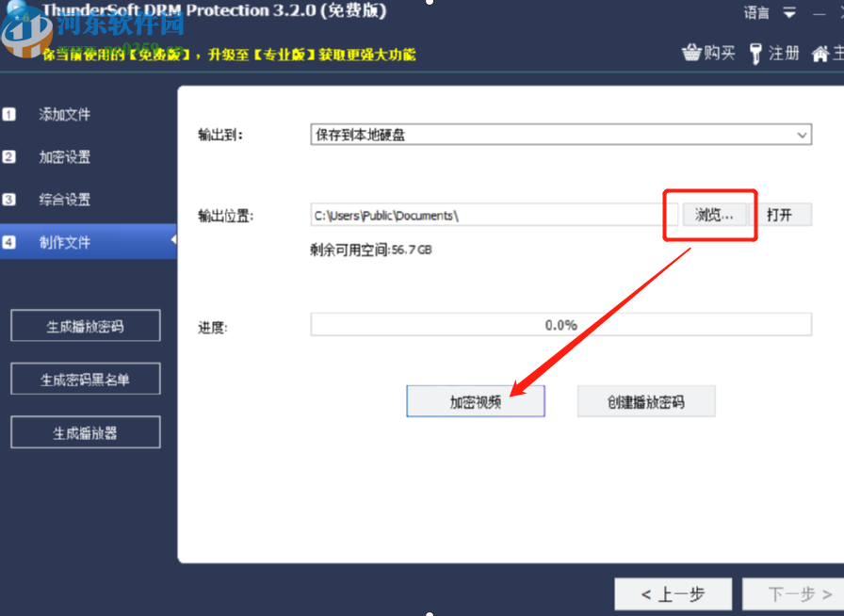844x616 pixels.
Task: Click the 0.0% progress bar
Action: (560, 323)
